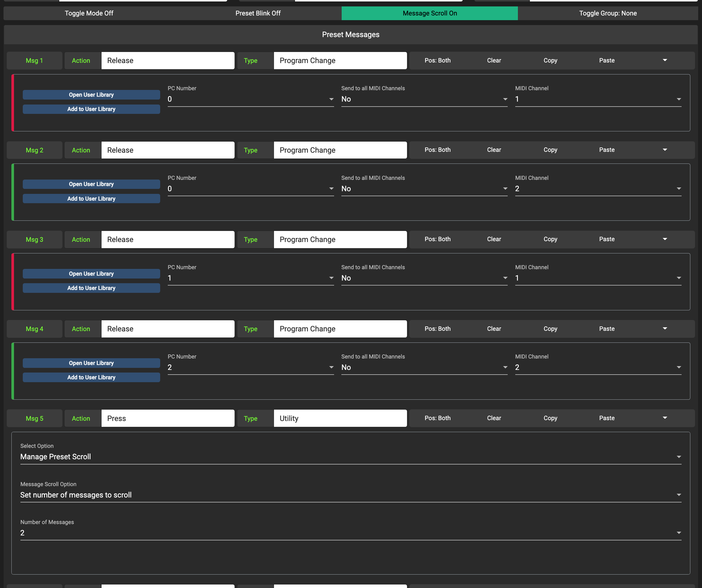Screen dimensions: 702x588
Task: Click the Msg 3 header caret icon
Action: pyautogui.click(x=665, y=239)
